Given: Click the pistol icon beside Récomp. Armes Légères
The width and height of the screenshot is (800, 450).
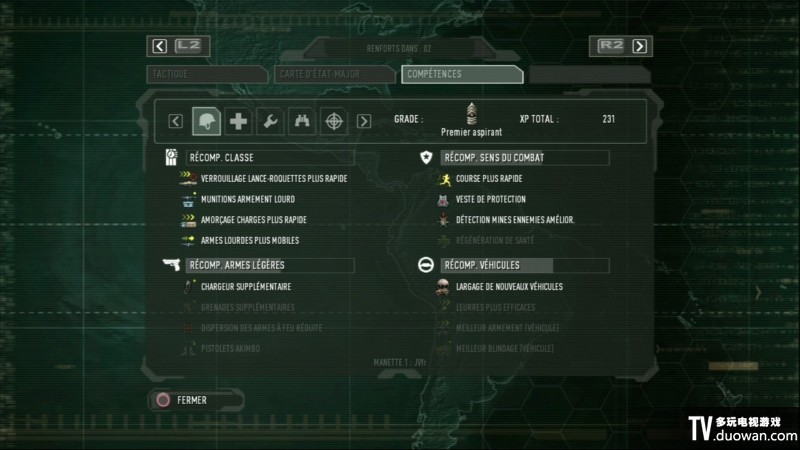Looking at the screenshot, I should coord(171,264).
